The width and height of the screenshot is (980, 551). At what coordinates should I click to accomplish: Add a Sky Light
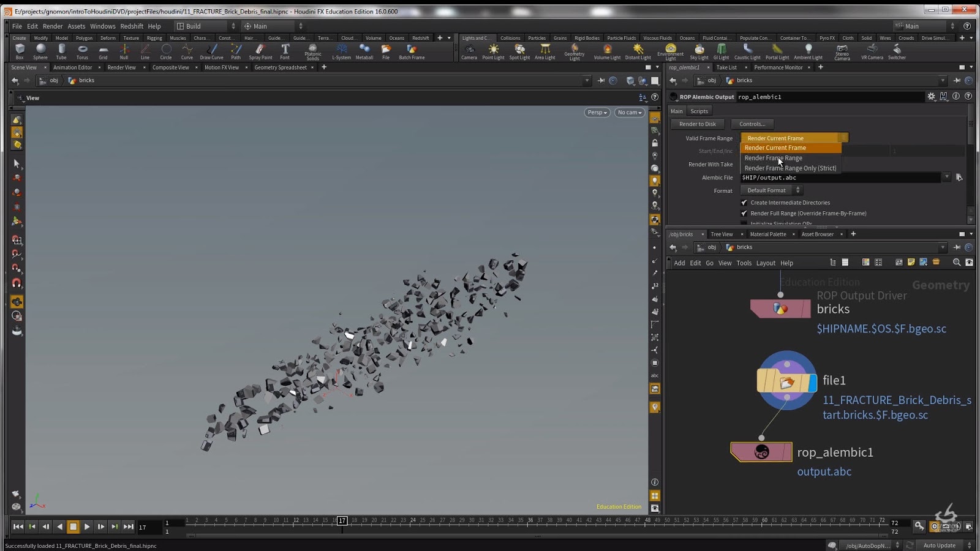[699, 51]
